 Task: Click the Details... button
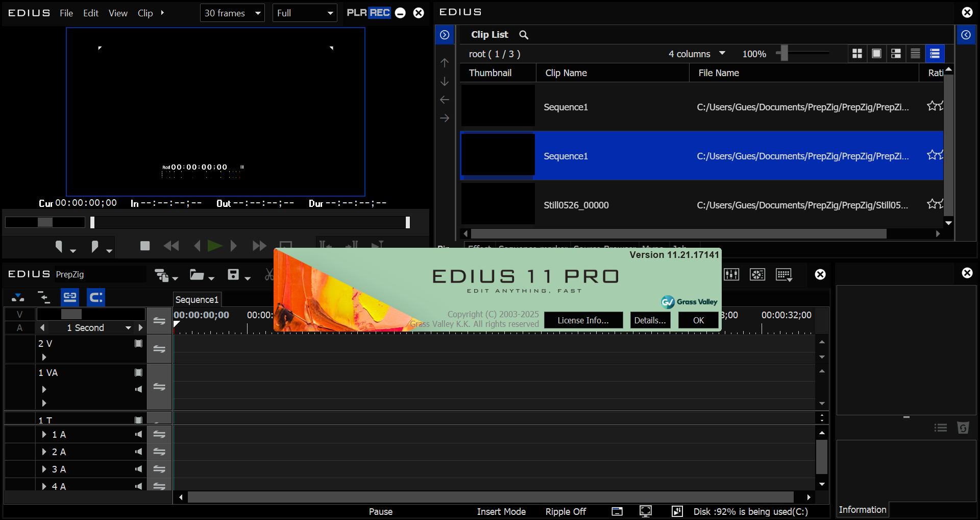click(x=650, y=320)
